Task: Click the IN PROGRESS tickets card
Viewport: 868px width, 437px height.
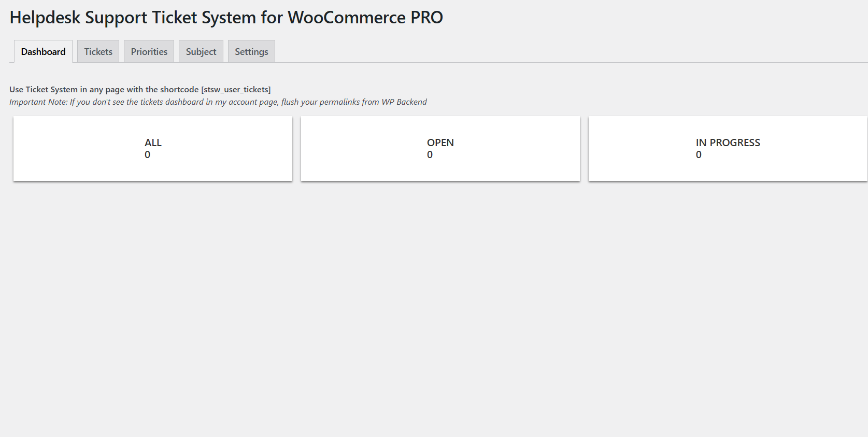Action: point(728,148)
